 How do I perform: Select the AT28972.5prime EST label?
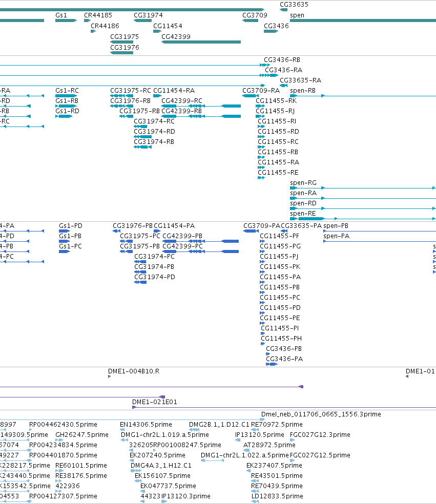[x=269, y=445]
